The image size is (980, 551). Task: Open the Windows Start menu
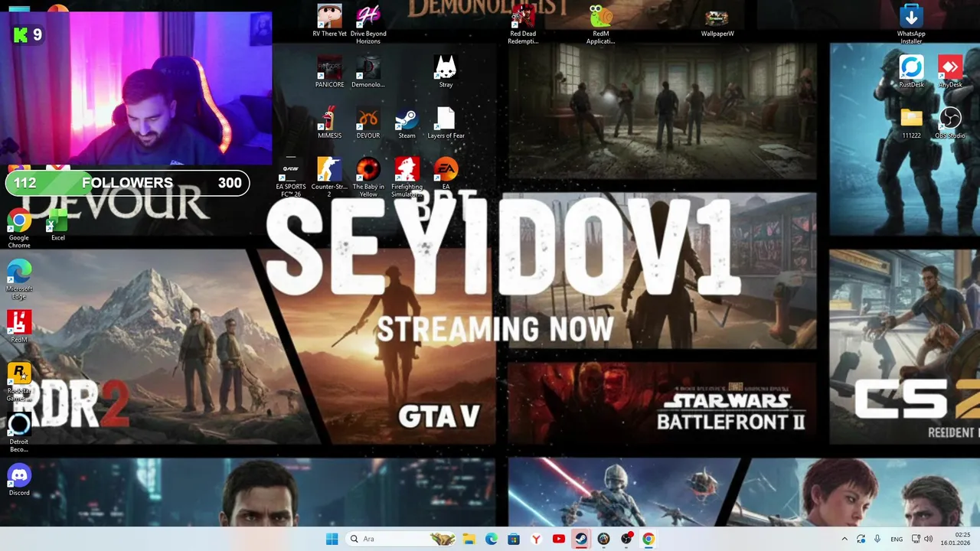click(332, 539)
